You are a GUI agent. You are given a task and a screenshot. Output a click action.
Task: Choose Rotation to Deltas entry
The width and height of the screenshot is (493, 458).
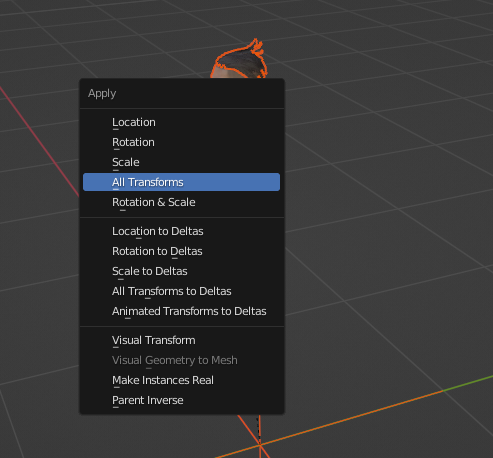[181, 251]
